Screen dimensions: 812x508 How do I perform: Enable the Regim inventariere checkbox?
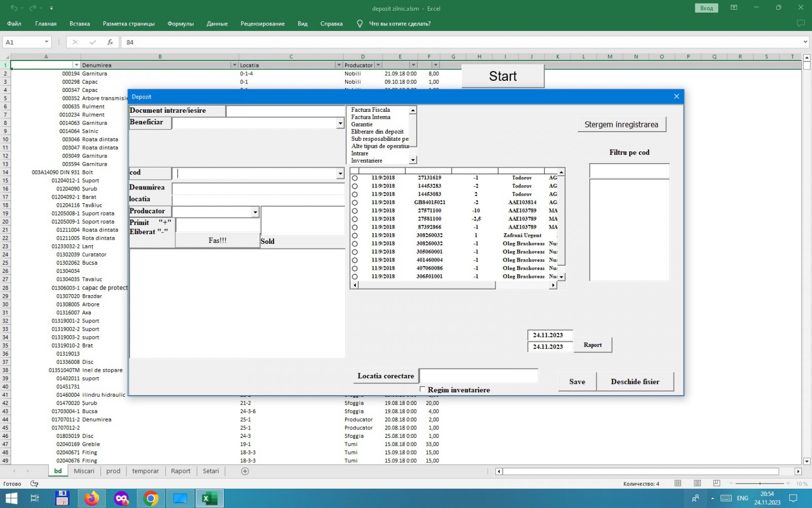(422, 389)
